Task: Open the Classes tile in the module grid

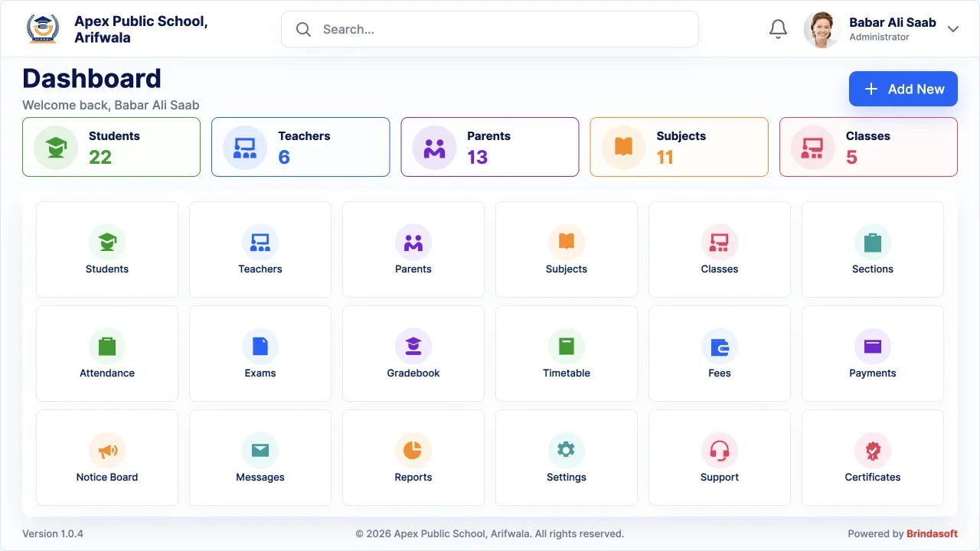Action: (x=720, y=249)
